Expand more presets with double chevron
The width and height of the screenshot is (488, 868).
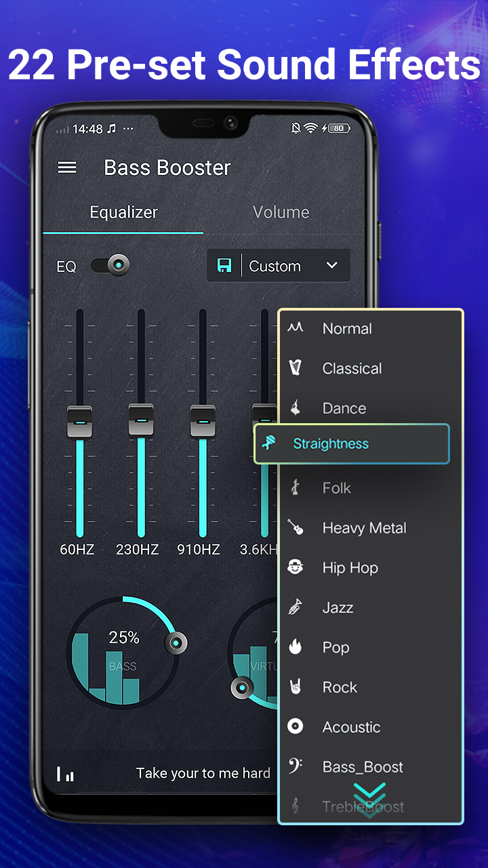point(369,799)
